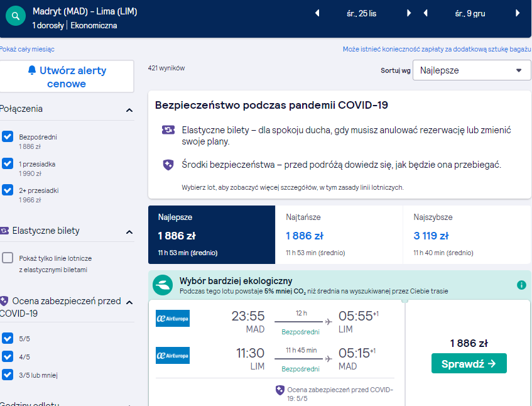
Task: Go to previous departure date arrow
Action: coord(317,13)
